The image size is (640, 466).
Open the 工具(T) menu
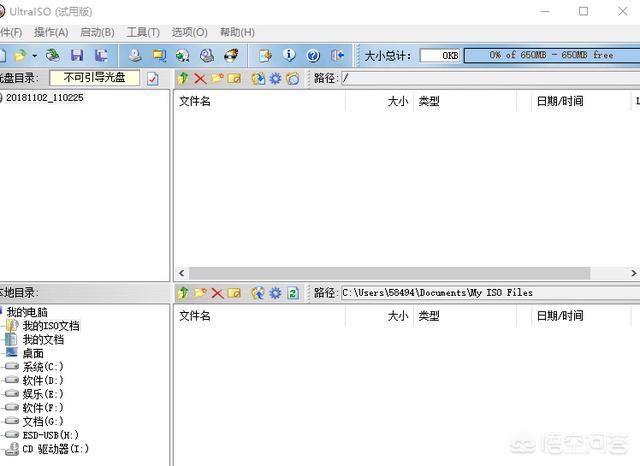click(x=143, y=32)
